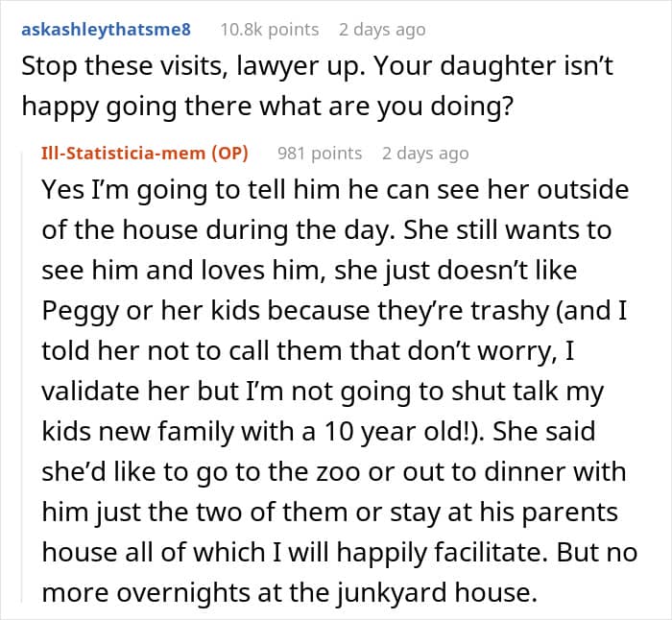
Task: Click the (OP) tag beside Ill-Statisticia-mem
Action: point(232,153)
